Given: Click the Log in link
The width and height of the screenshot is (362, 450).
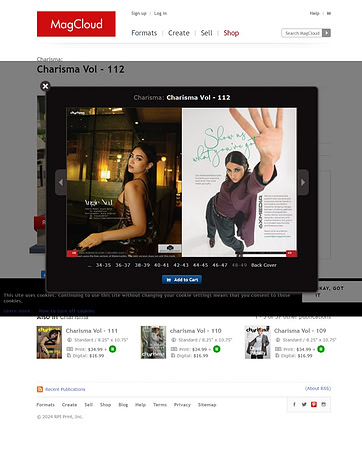Looking at the screenshot, I should click(x=160, y=13).
